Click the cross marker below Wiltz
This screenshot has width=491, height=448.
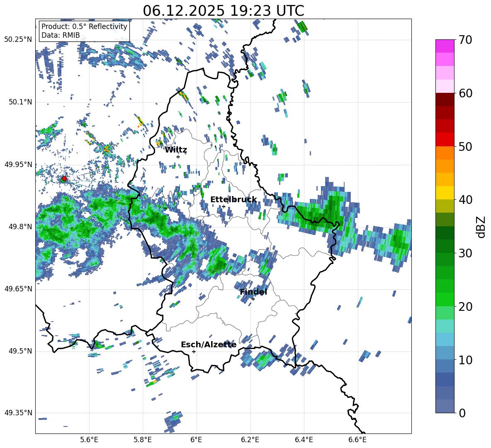point(178,157)
